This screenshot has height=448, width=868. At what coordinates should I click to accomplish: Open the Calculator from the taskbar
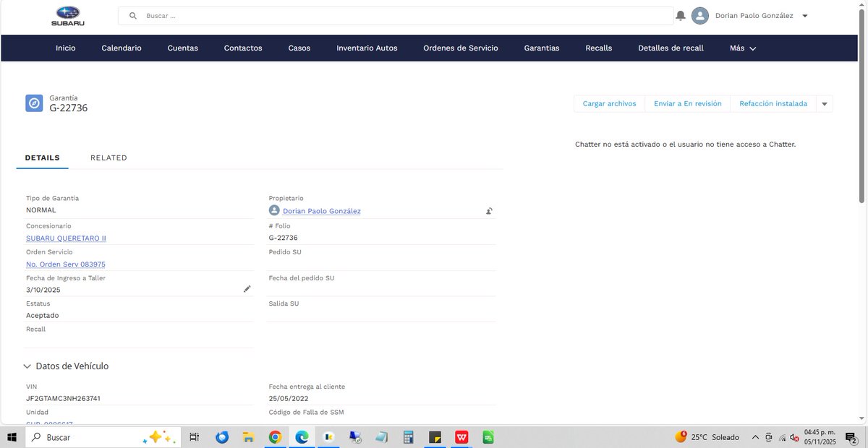click(x=408, y=437)
